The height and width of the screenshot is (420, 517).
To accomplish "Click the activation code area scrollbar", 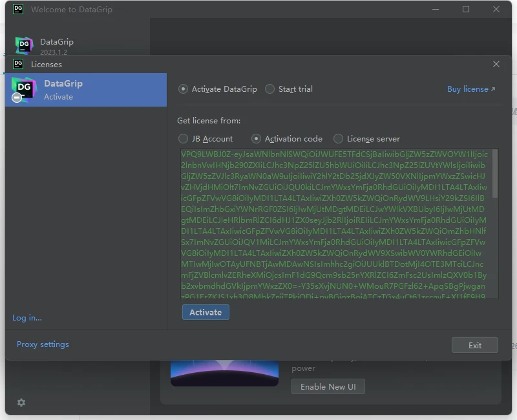I will click(494, 174).
